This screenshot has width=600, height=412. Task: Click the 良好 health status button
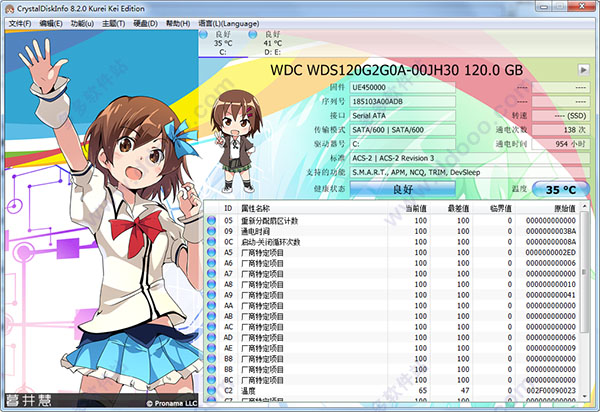[x=403, y=189]
